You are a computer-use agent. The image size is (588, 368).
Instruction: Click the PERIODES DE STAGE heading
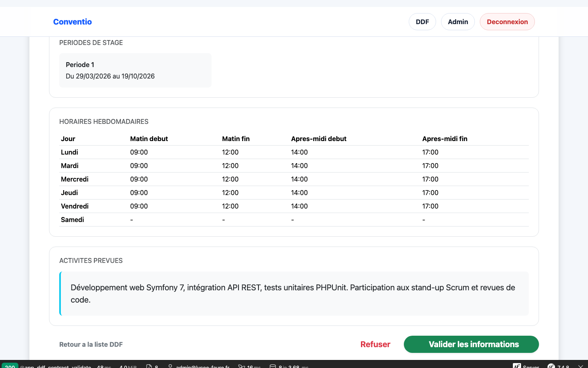91,43
